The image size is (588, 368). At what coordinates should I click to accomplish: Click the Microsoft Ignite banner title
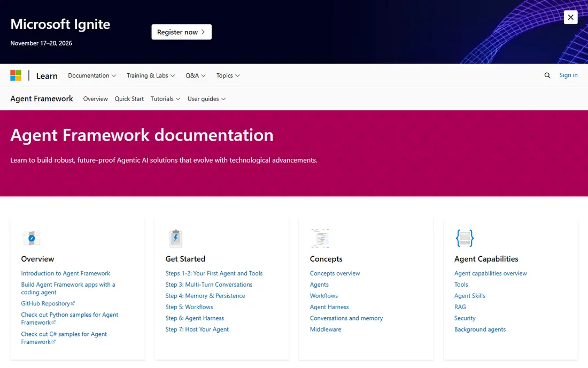click(x=60, y=24)
